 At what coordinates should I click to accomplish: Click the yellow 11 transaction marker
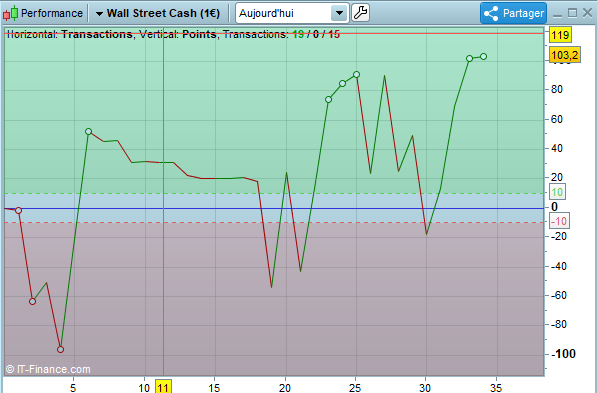pyautogui.click(x=163, y=387)
